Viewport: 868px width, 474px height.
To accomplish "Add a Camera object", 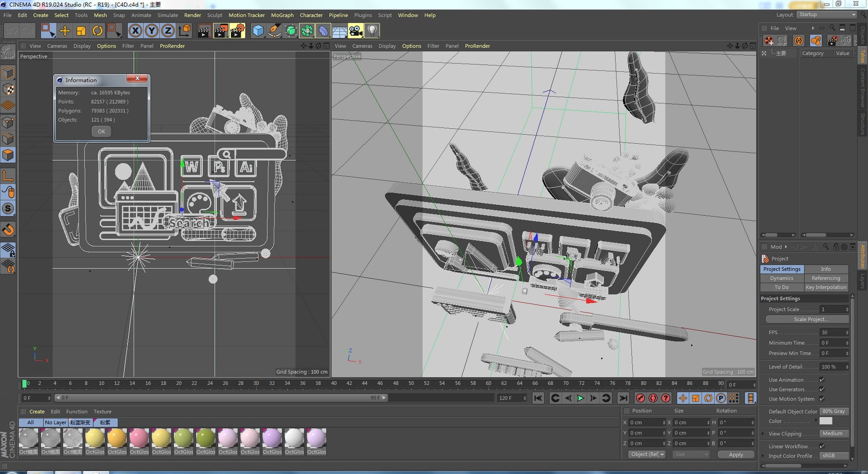I will pyautogui.click(x=356, y=31).
